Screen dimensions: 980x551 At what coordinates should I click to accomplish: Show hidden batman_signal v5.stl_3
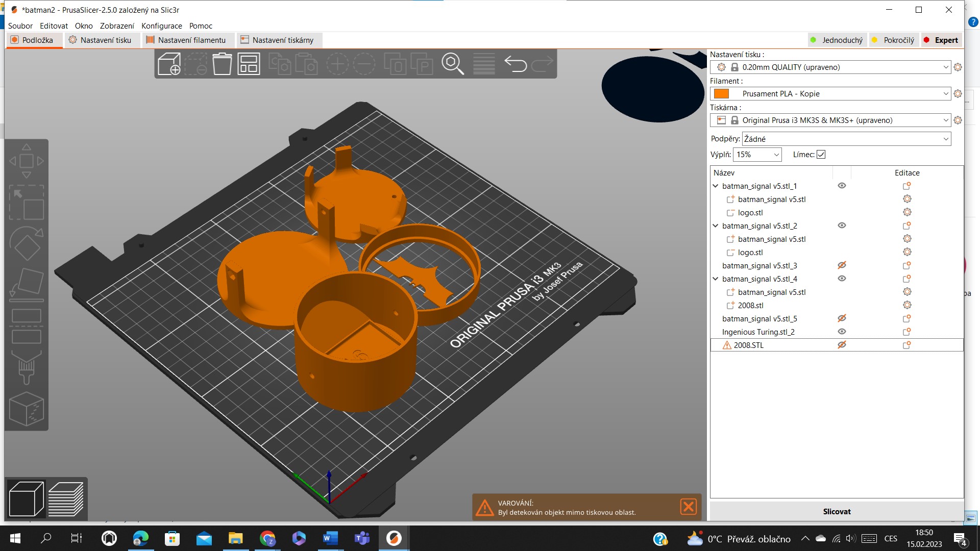(x=842, y=265)
